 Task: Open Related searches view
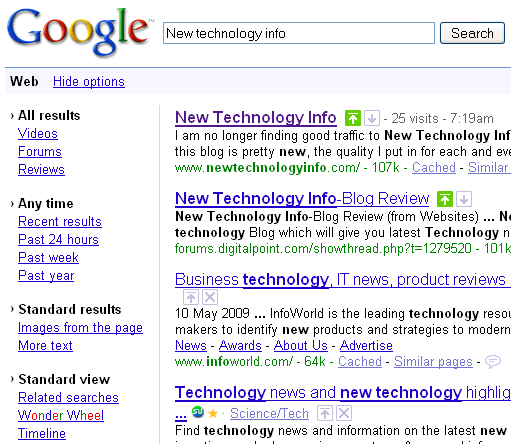[68, 397]
